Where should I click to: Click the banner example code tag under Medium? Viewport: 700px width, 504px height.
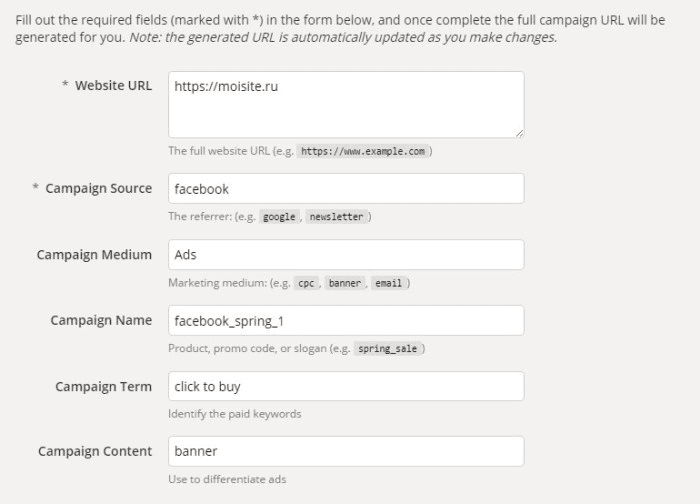(x=345, y=283)
